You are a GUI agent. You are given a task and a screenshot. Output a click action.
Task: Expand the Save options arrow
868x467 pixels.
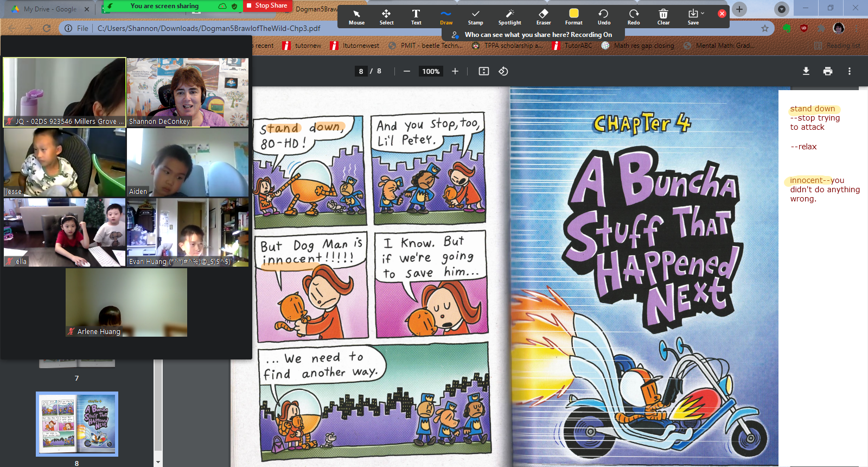point(703,13)
